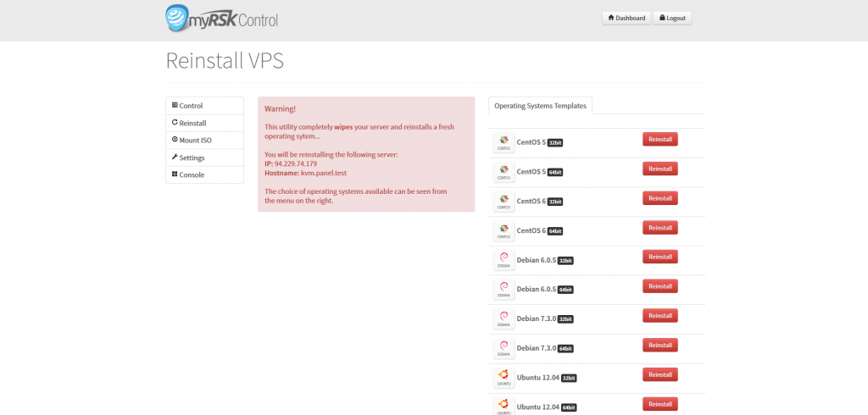Viewport: 868px width, 415px height.
Task: Click the CentOS 5 32bit logo icon
Action: (504, 142)
